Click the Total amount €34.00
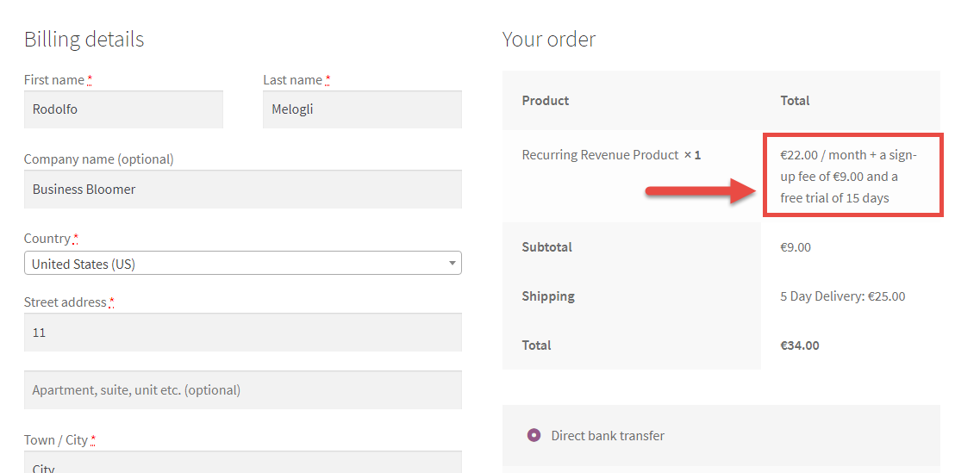The height and width of the screenshot is (473, 980). 799,345
